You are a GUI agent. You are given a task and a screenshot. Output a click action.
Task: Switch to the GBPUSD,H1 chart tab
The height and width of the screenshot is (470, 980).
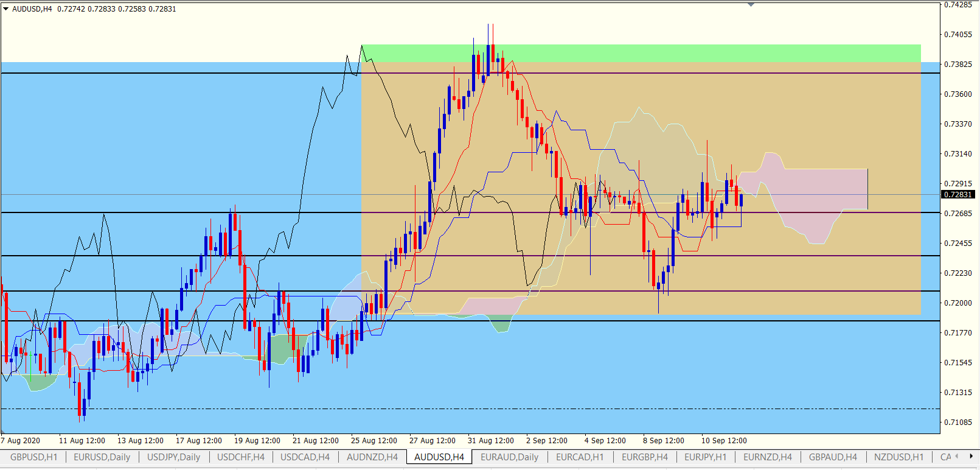[x=33, y=457]
